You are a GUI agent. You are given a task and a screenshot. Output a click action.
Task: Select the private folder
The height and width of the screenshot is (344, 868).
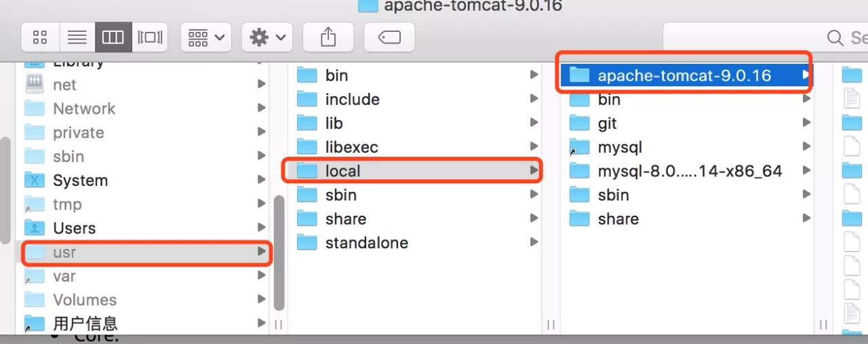click(143, 132)
